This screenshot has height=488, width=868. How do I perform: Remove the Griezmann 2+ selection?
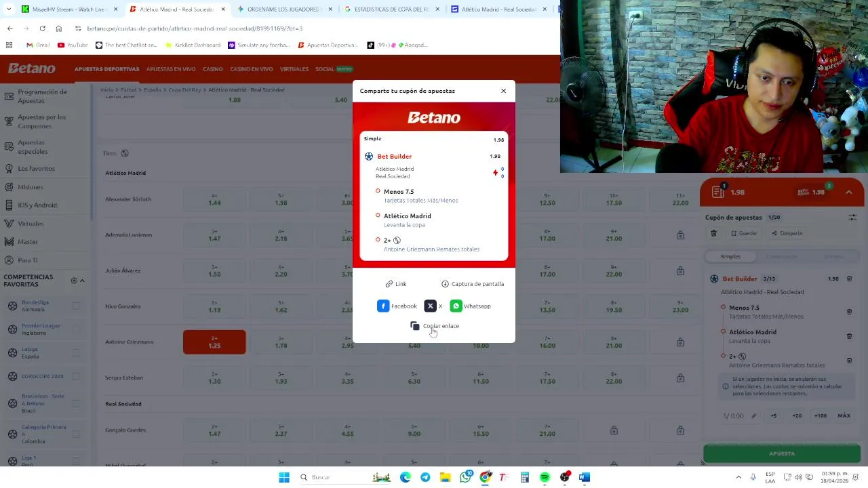tap(849, 361)
